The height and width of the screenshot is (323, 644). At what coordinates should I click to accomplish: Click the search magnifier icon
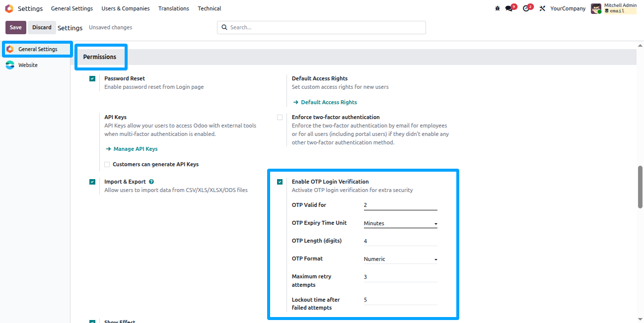tap(224, 27)
